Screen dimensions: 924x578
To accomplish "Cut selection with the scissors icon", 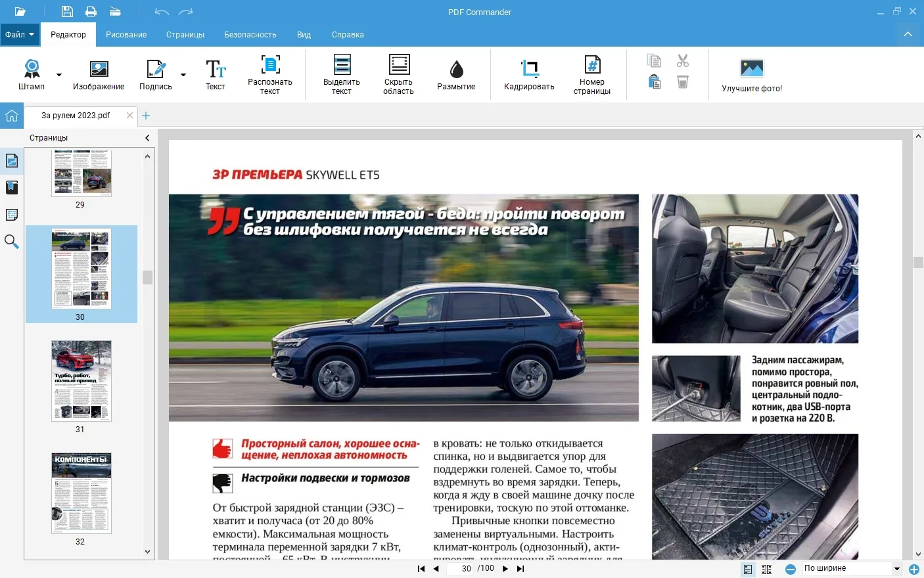I will click(x=683, y=61).
